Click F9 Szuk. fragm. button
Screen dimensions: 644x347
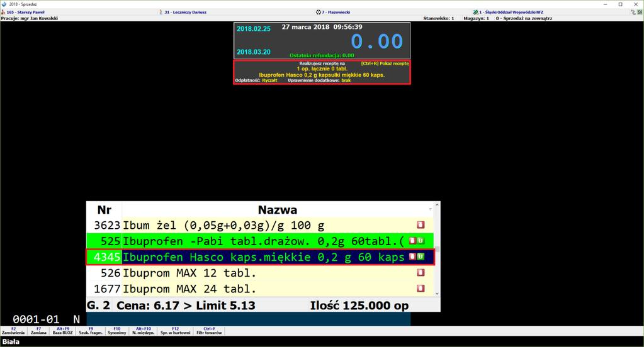91,331
